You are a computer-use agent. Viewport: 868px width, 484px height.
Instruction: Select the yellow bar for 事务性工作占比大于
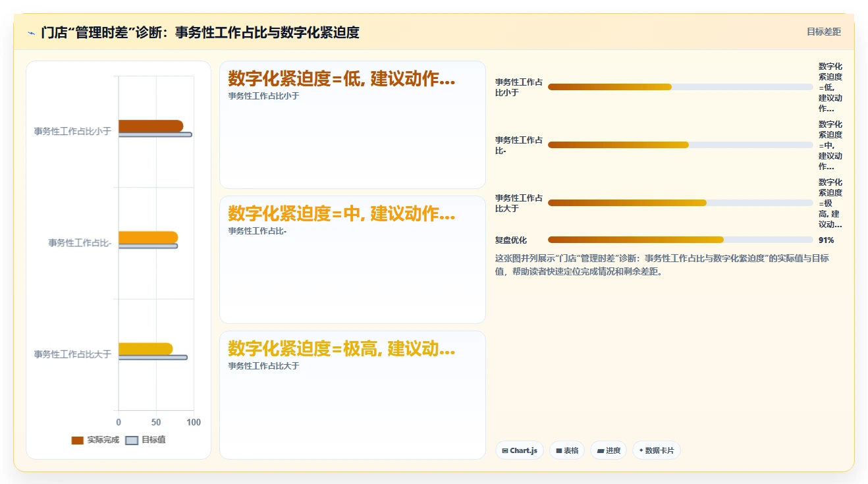click(146, 349)
